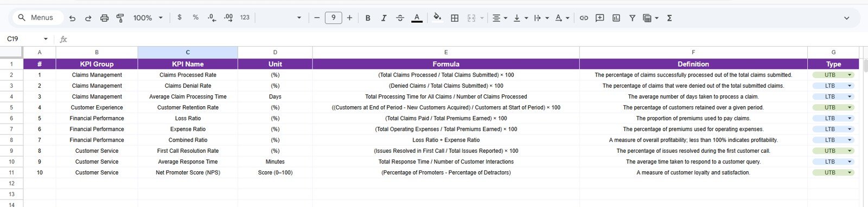Select the Minutes unit cell
Image resolution: width=868 pixels, height=207 pixels.
[275, 161]
